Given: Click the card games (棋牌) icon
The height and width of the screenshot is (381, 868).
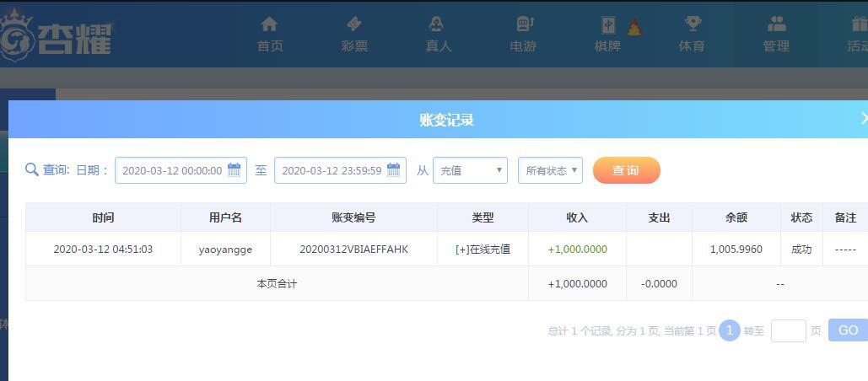Looking at the screenshot, I should pyautogui.click(x=608, y=25).
